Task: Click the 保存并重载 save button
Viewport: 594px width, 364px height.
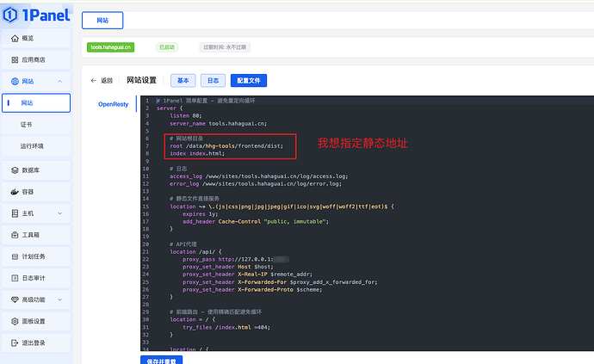Action: (161, 360)
